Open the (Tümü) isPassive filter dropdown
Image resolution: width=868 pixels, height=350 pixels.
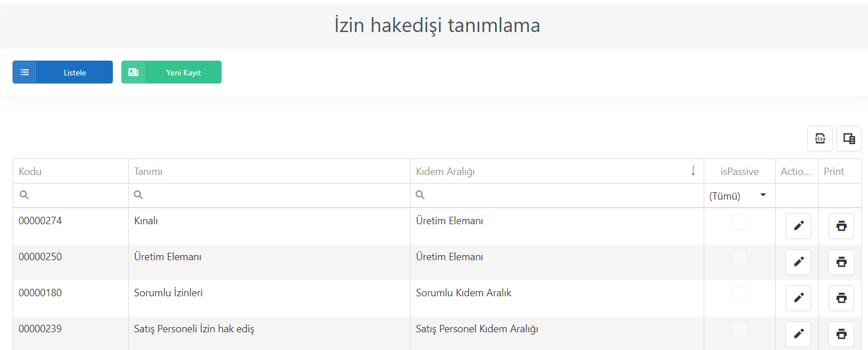point(739,196)
